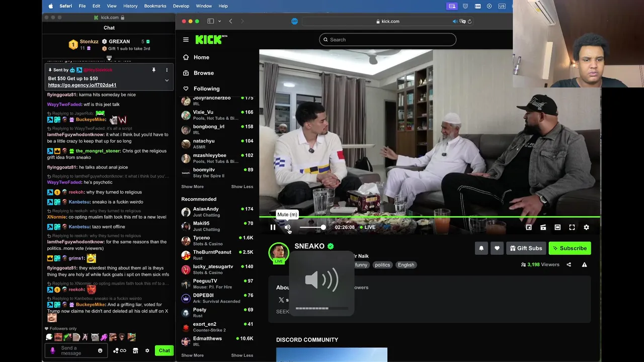Click the KICK logo
This screenshot has height=362, width=644.
pos(211,40)
